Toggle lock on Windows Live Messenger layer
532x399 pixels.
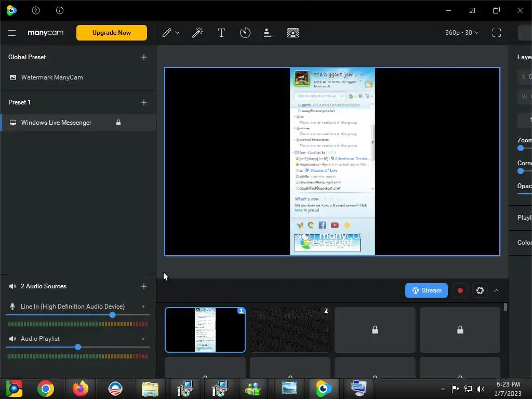point(118,123)
